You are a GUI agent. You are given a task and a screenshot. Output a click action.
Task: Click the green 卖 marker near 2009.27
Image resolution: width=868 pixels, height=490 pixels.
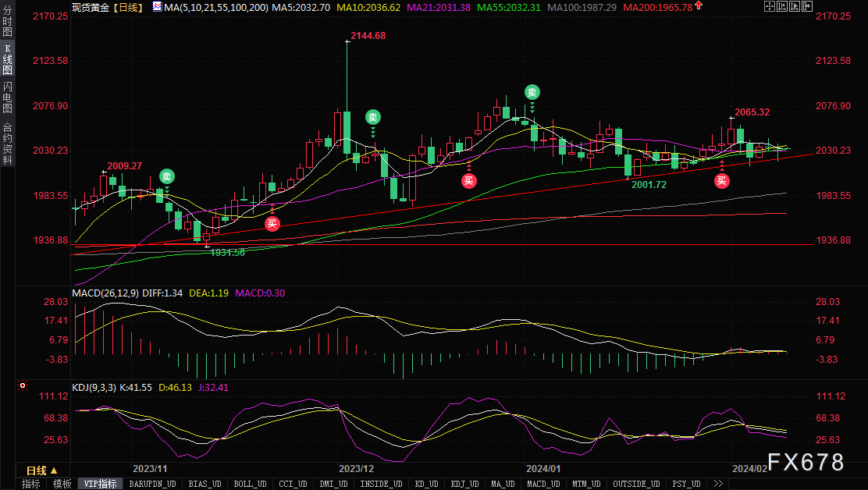[x=166, y=176]
